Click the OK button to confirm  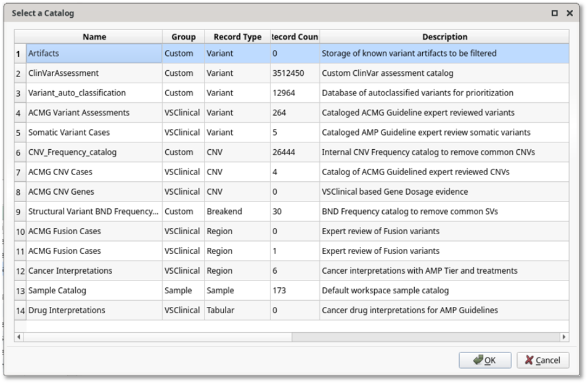coord(484,360)
